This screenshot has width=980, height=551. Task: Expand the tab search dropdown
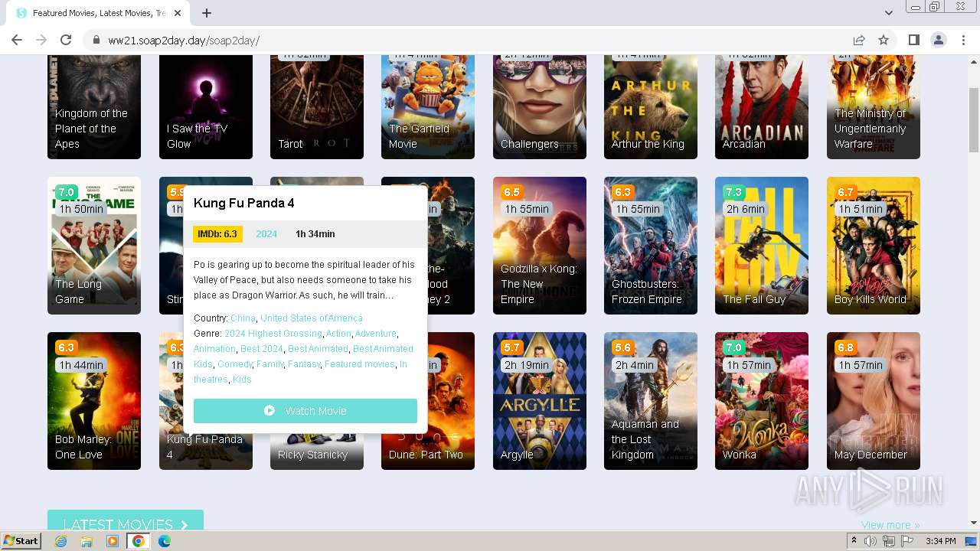pos(888,13)
